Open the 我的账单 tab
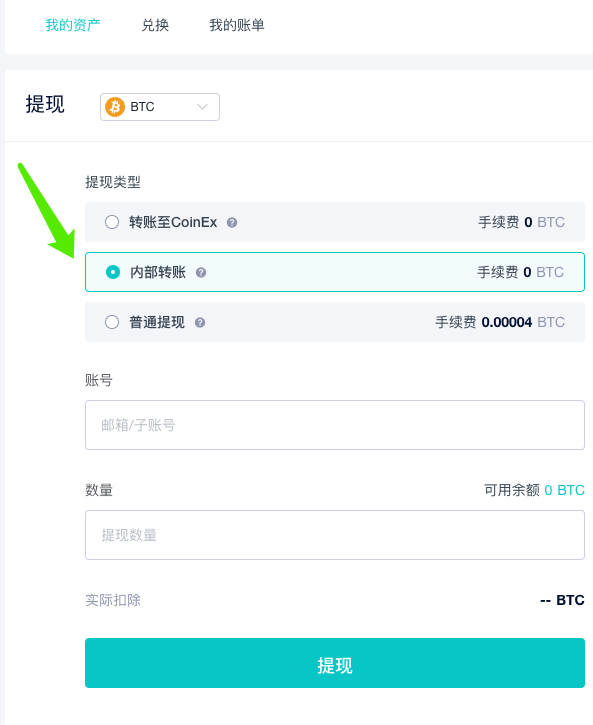The height and width of the screenshot is (725, 593). 237,25
